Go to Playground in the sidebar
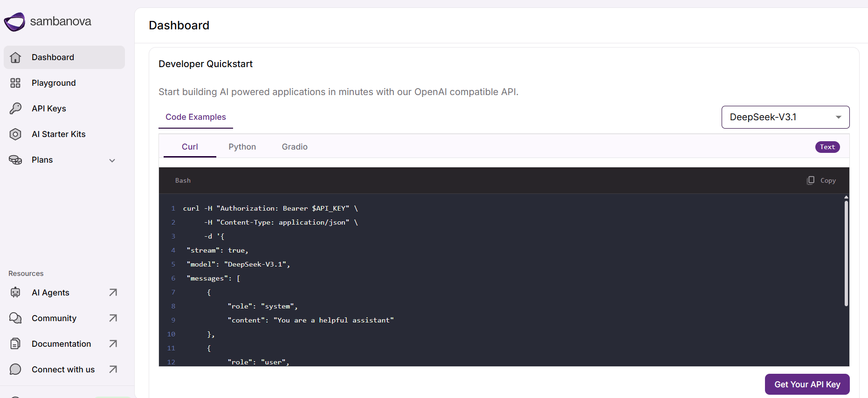Screen dimensions: 868x398 (x=64, y=83)
